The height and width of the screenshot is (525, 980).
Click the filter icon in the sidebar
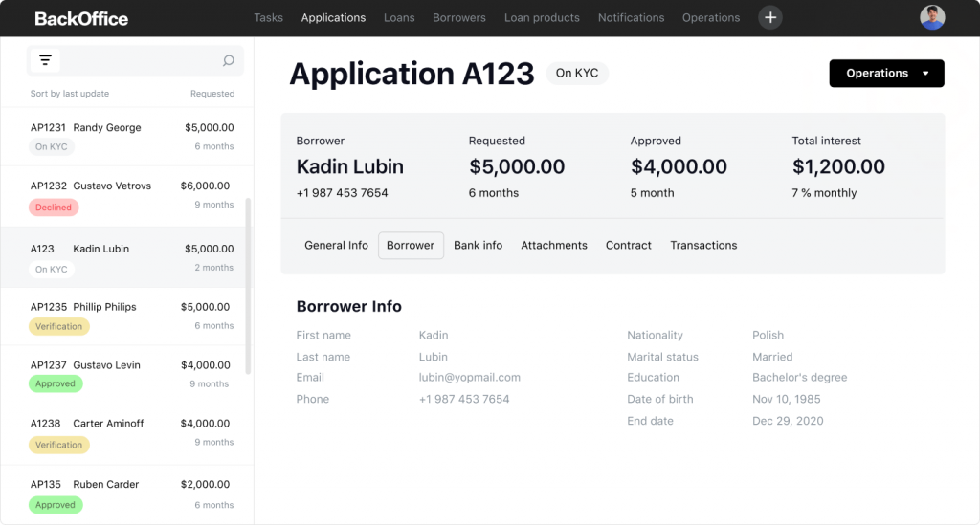(x=45, y=61)
